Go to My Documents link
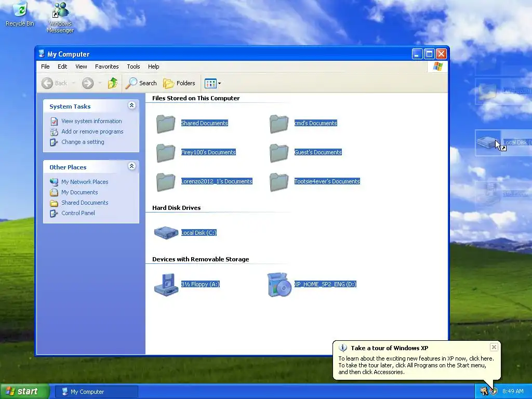The width and height of the screenshot is (532, 399). [x=79, y=192]
